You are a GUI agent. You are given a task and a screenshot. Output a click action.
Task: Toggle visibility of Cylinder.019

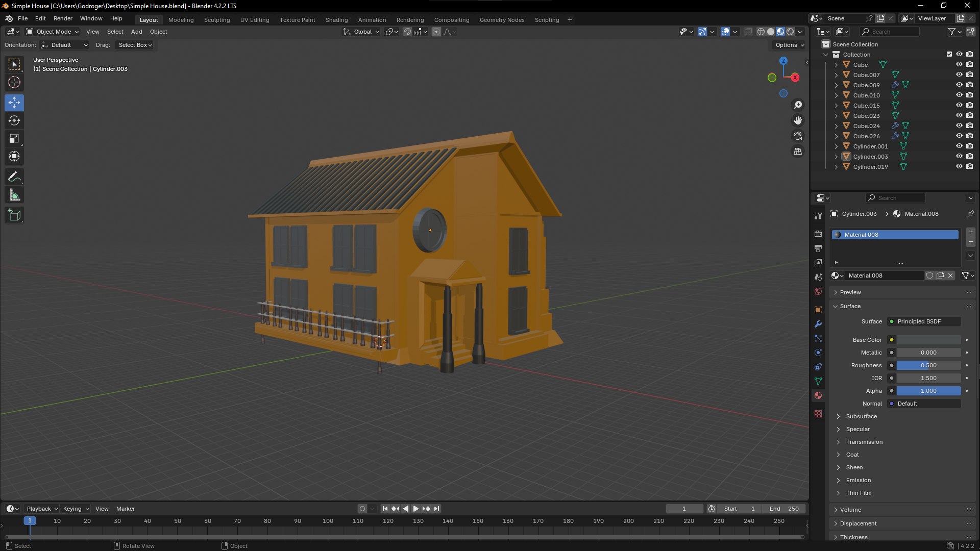(959, 166)
